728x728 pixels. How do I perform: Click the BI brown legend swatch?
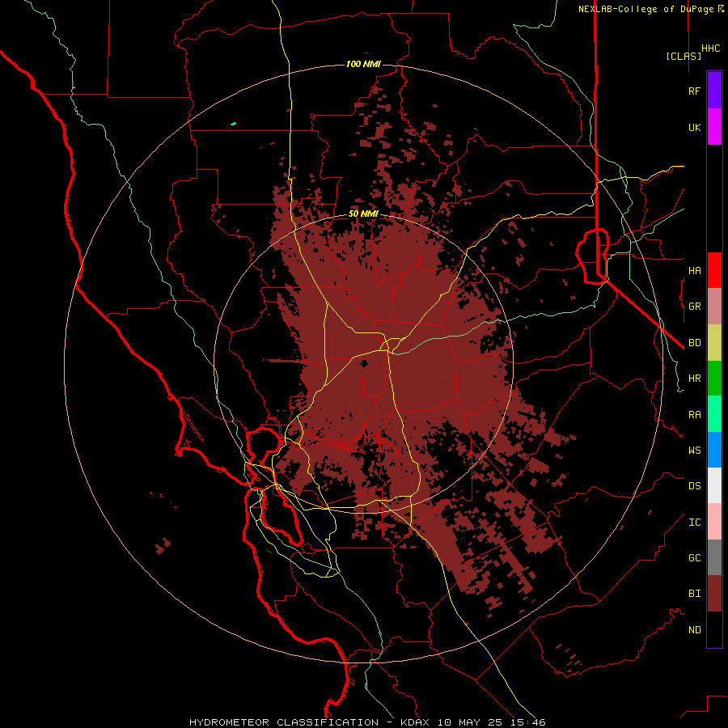click(x=714, y=594)
